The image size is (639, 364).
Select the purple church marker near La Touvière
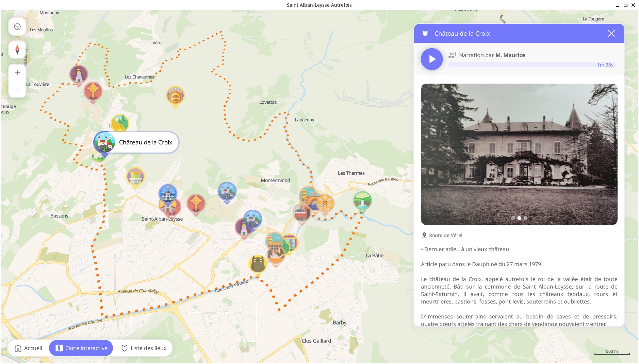tap(79, 74)
